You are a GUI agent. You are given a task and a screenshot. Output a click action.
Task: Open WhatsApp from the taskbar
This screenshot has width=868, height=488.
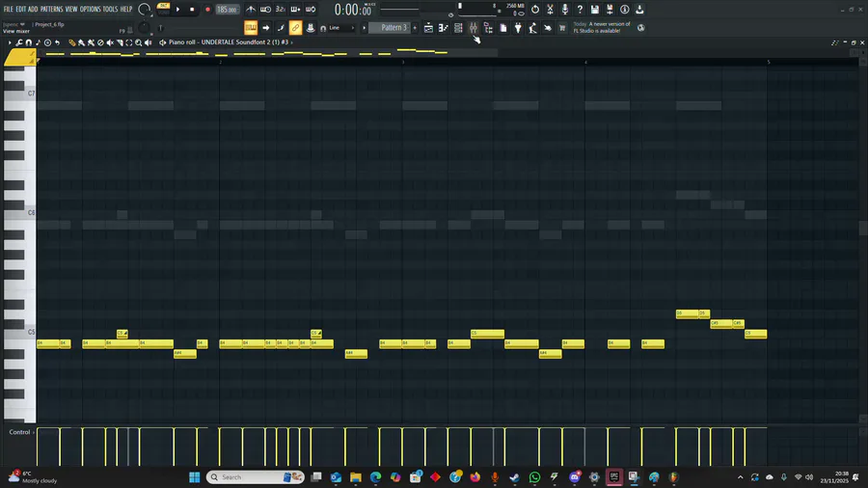(534, 477)
